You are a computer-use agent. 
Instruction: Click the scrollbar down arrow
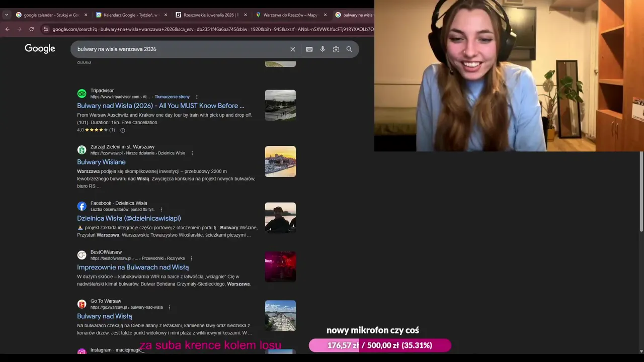pos(641,351)
